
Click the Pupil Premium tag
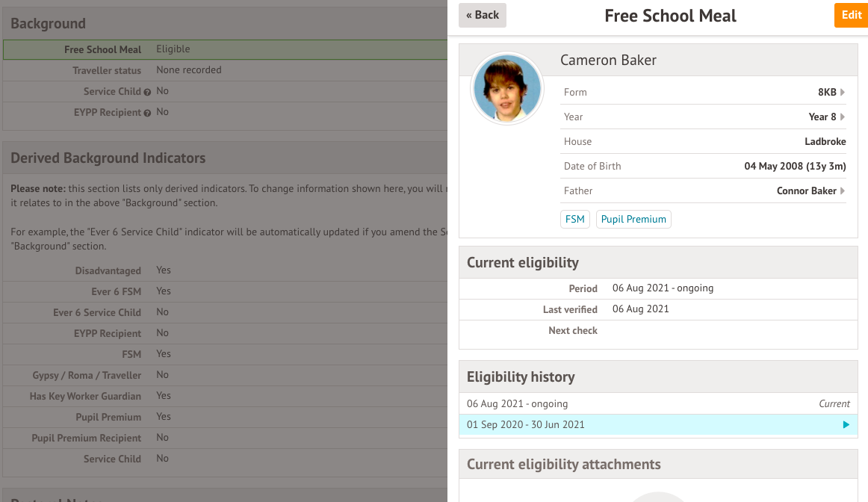[x=633, y=220]
